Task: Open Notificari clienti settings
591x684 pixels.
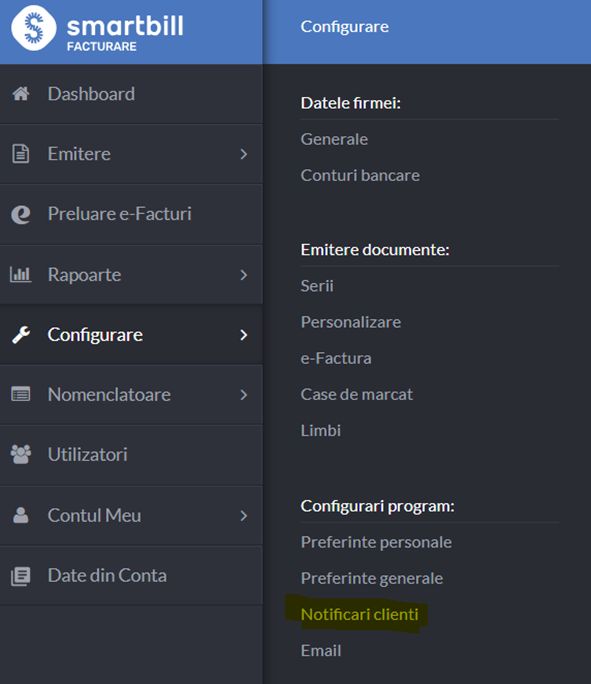Action: pyautogui.click(x=359, y=614)
